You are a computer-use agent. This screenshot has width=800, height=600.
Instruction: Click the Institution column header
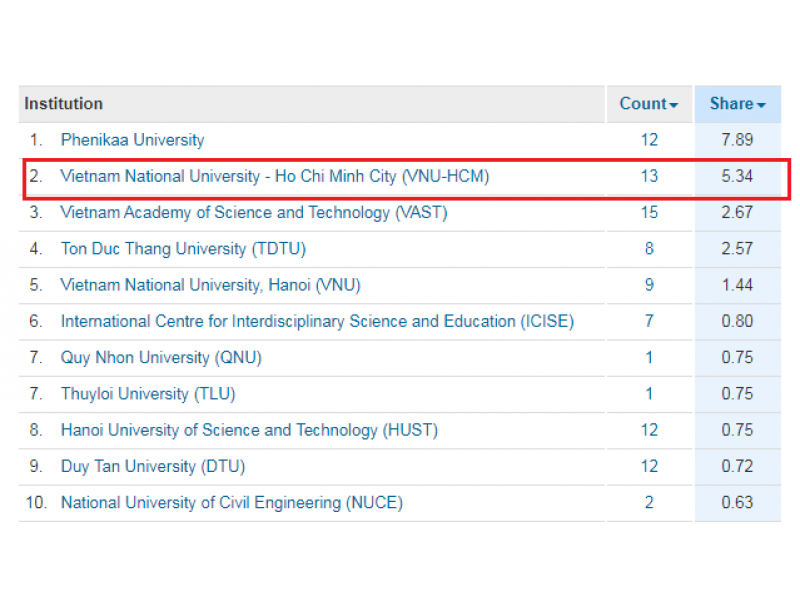[64, 104]
